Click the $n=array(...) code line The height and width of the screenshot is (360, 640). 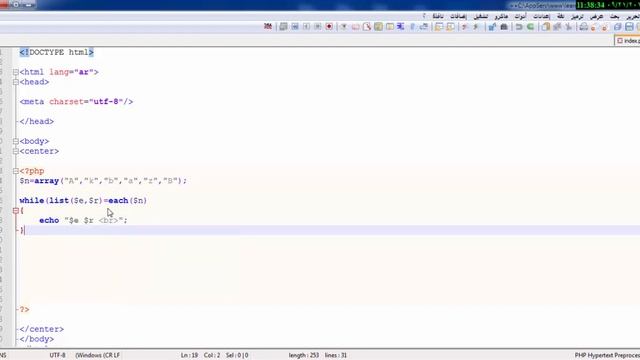tap(103, 181)
